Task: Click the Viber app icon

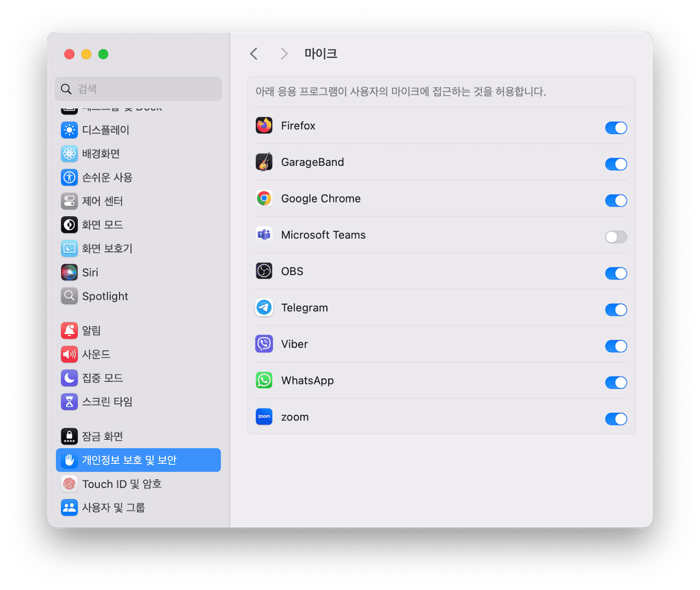Action: (x=264, y=344)
